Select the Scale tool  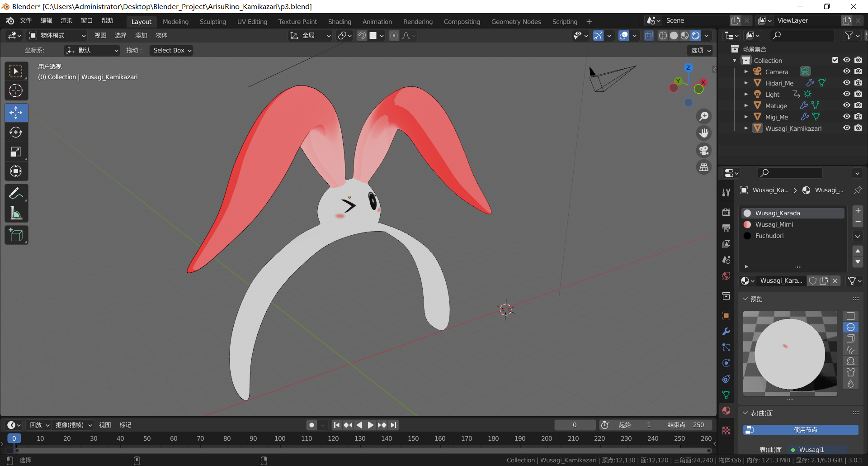click(x=16, y=152)
